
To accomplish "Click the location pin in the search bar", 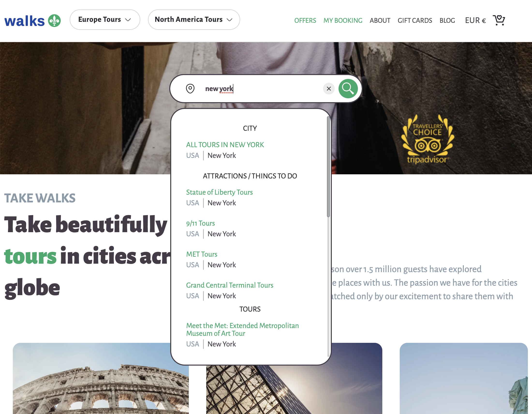I will (191, 89).
